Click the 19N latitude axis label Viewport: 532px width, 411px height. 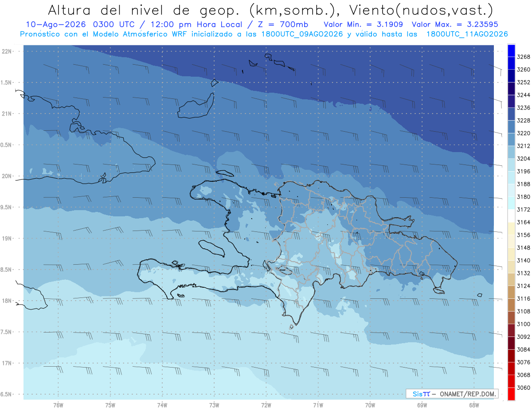(7, 239)
